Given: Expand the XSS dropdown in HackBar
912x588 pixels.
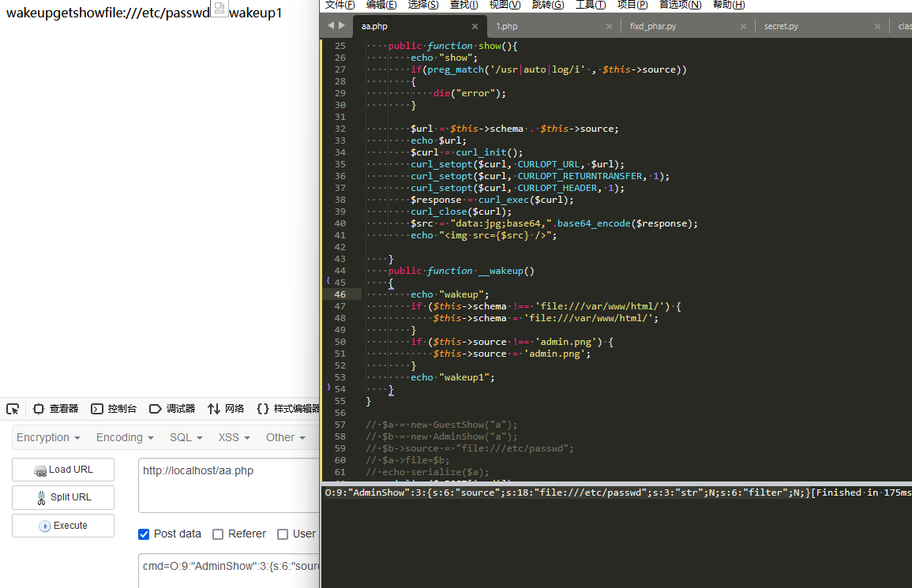Looking at the screenshot, I should coord(234,437).
